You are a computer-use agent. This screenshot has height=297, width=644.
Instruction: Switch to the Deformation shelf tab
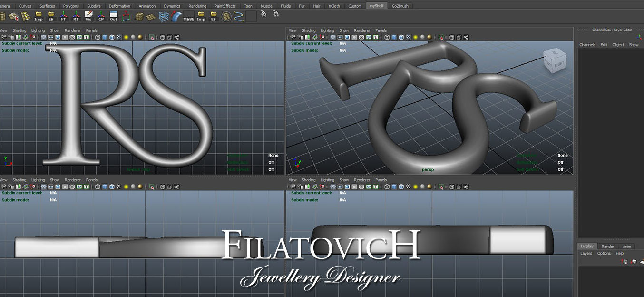point(119,6)
